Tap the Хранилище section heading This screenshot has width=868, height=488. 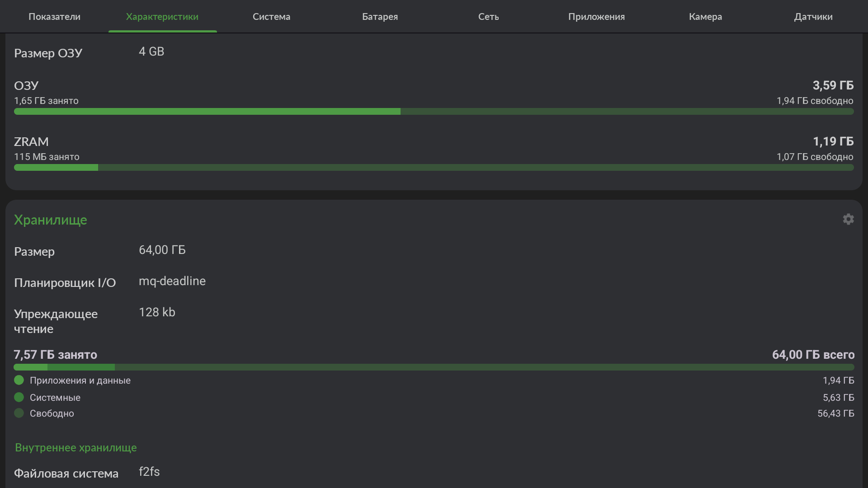click(x=51, y=220)
